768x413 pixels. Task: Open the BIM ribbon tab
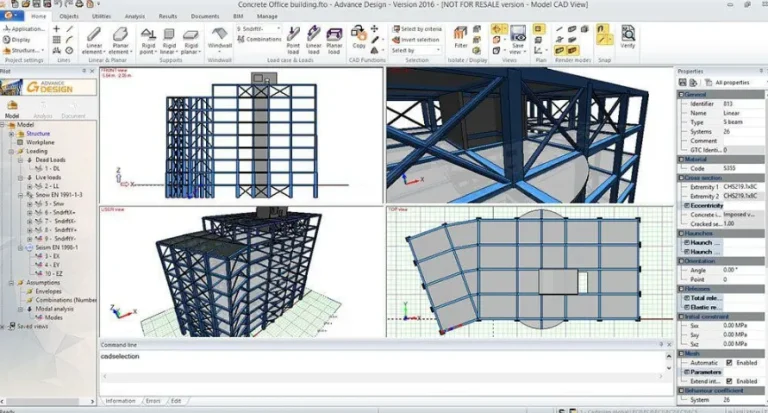pyautogui.click(x=238, y=16)
